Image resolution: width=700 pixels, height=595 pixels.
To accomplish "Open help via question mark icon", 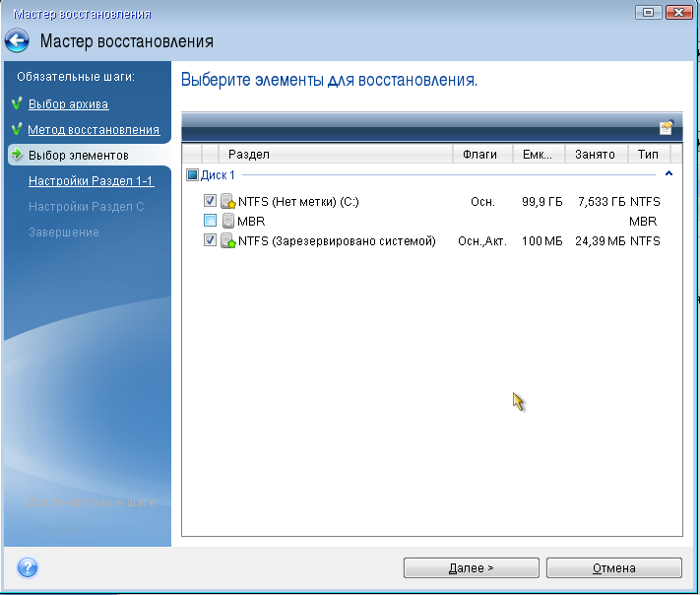I will [x=28, y=567].
